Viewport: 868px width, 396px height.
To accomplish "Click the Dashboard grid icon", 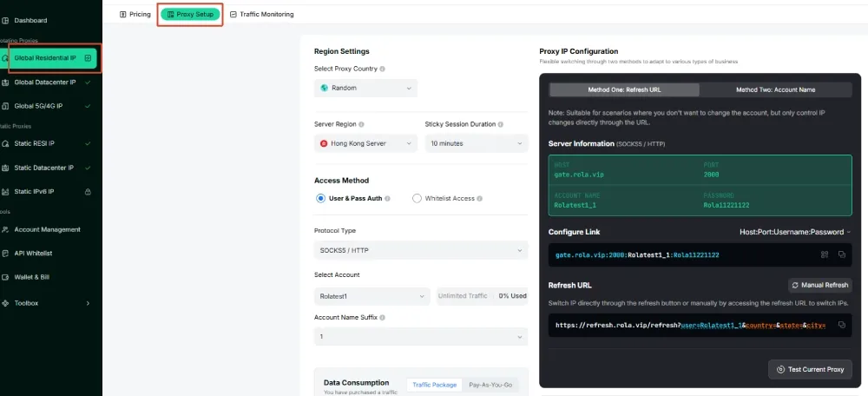I will [x=5, y=21].
